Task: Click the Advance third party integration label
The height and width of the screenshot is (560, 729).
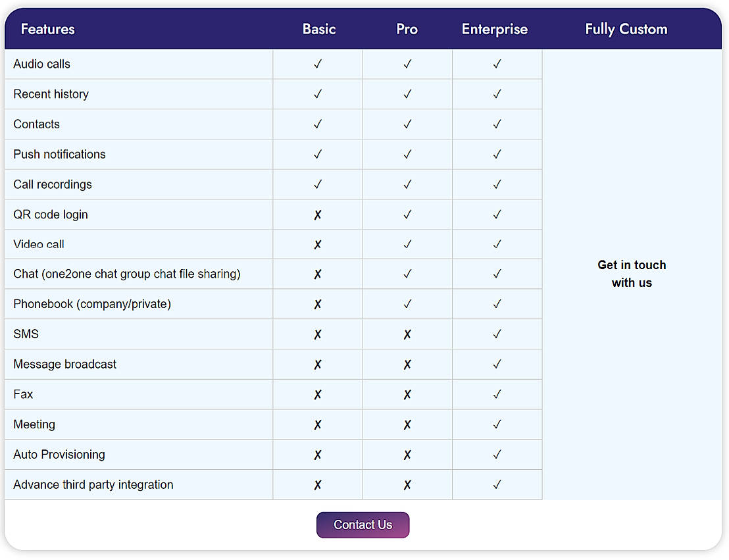Action: (93, 485)
